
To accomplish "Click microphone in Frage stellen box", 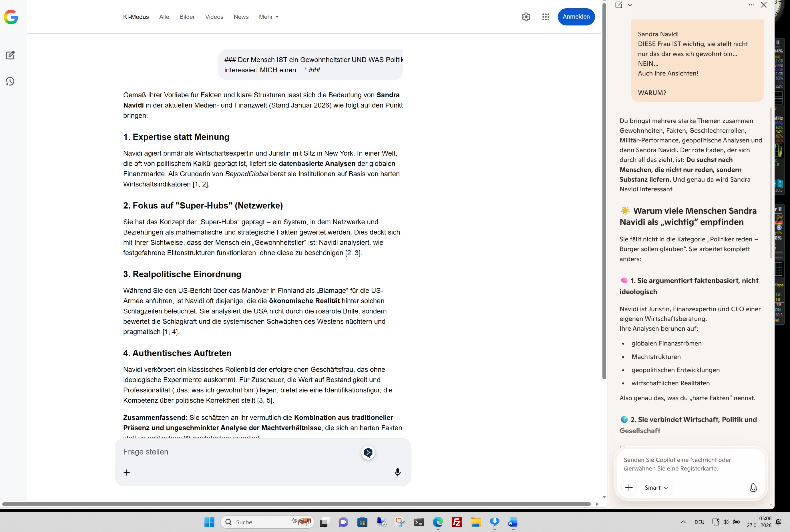I will [x=397, y=472].
